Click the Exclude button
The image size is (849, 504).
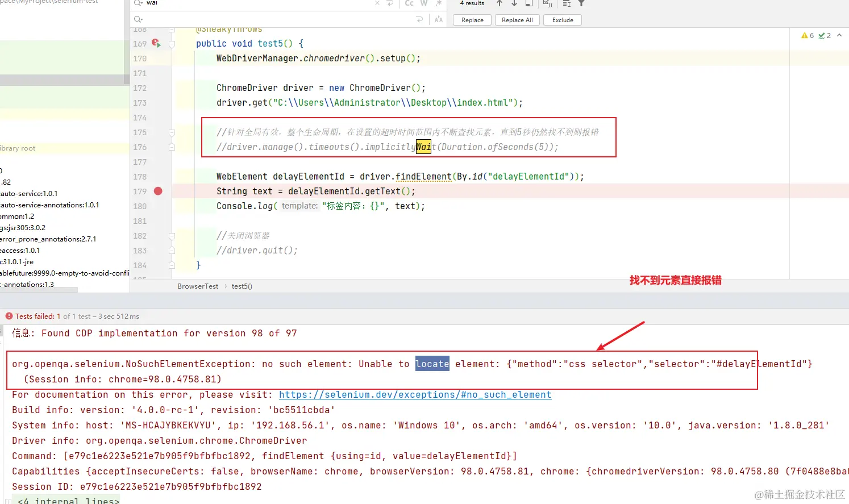(x=563, y=20)
